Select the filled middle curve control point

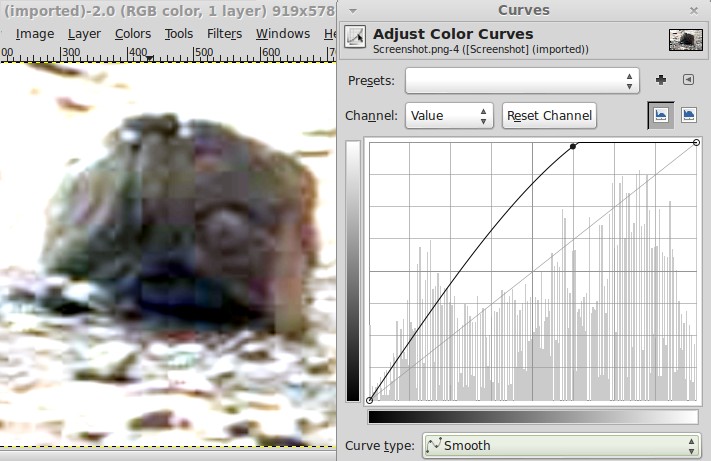(x=573, y=147)
